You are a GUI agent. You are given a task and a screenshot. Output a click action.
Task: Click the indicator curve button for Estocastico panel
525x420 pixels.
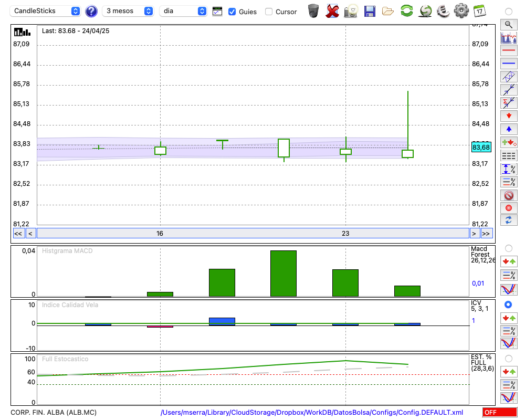[x=509, y=398]
